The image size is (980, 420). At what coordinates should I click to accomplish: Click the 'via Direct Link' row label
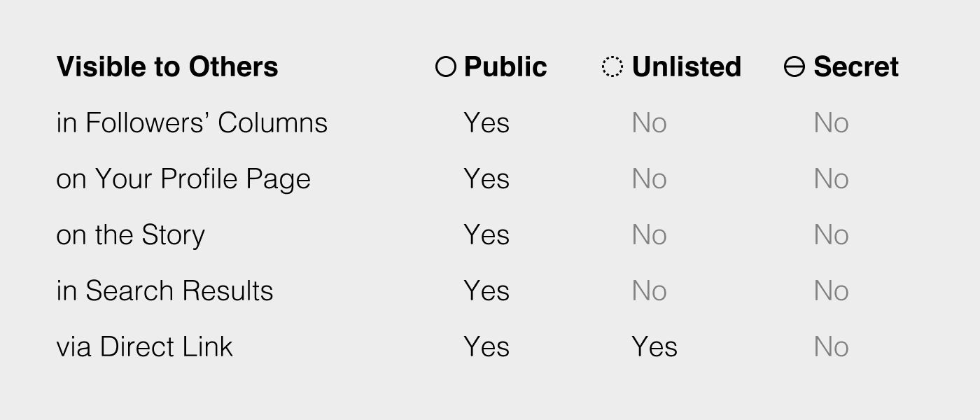click(x=144, y=347)
